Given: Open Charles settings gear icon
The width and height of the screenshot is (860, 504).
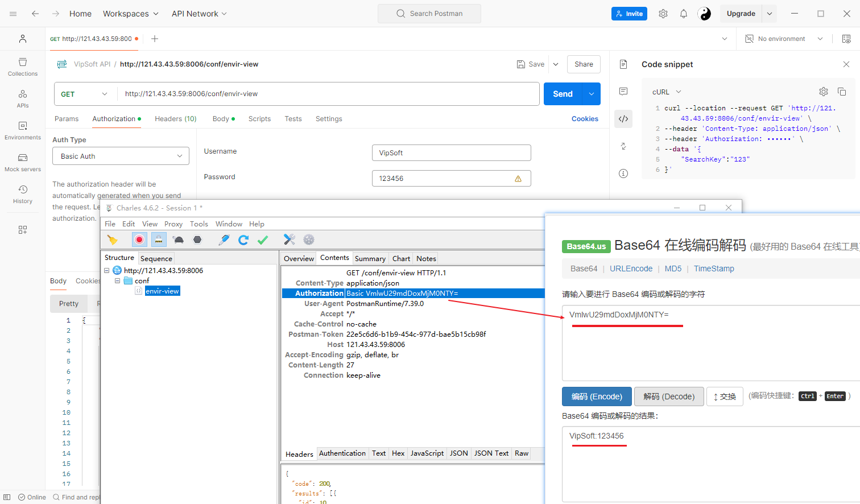Looking at the screenshot, I should pyautogui.click(x=309, y=239).
